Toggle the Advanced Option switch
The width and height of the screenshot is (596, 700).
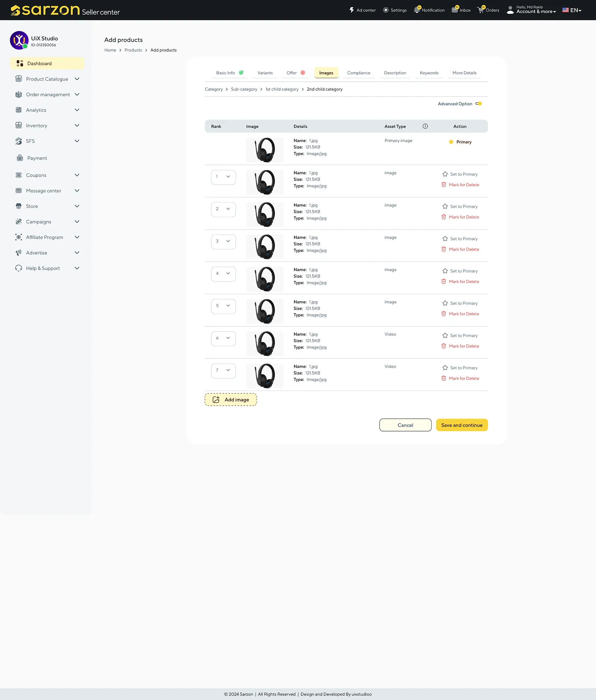(x=479, y=104)
